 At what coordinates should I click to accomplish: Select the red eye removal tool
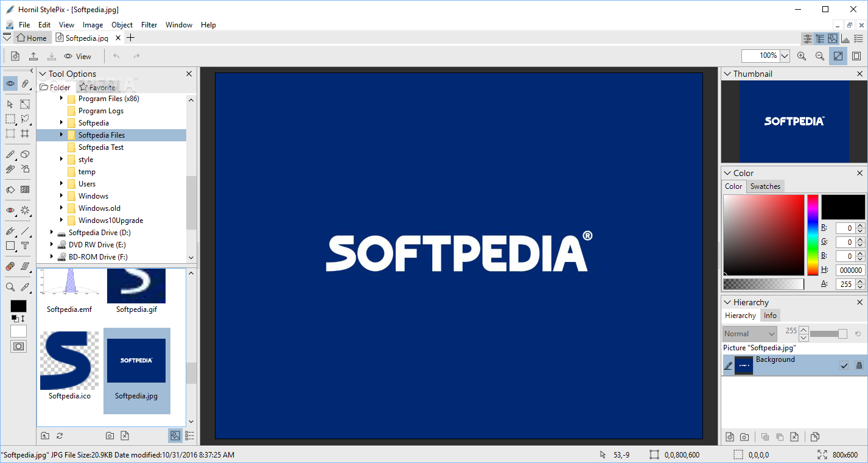[10, 210]
